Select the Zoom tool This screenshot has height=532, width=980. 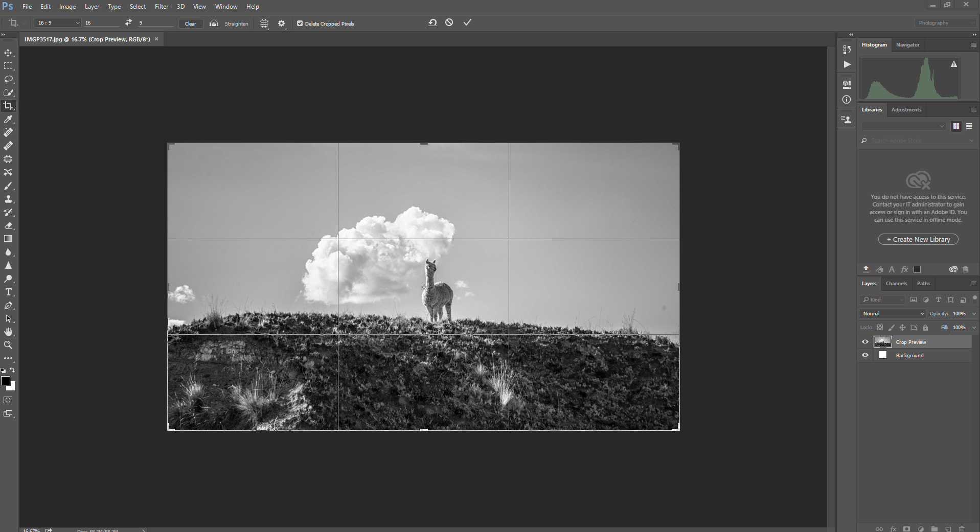[8, 345]
